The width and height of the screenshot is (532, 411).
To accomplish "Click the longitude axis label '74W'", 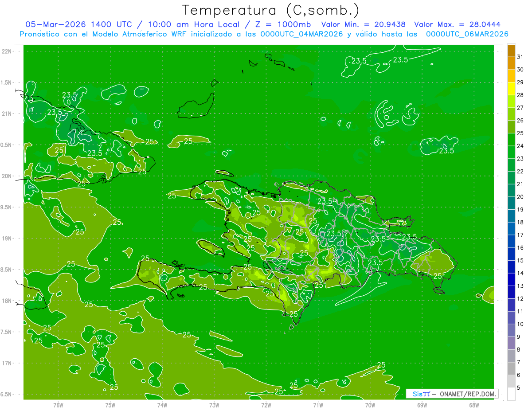I will pos(162,405).
